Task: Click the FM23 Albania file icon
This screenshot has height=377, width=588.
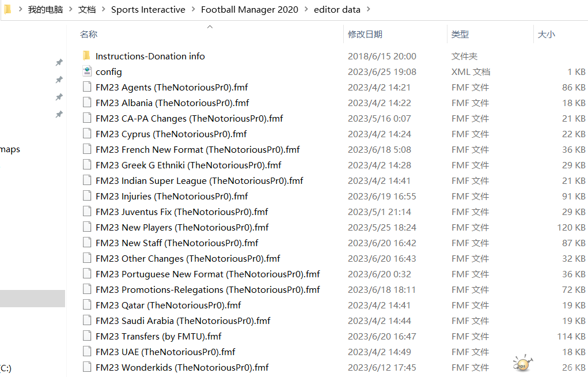Action: pyautogui.click(x=87, y=103)
